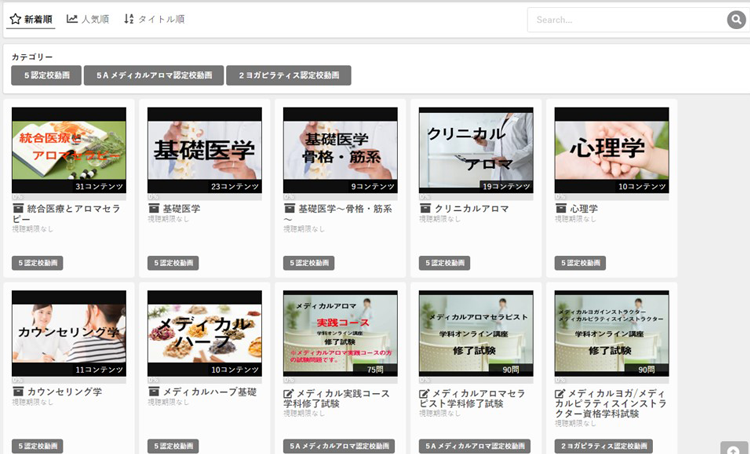Open メディカルアロマセラピスト 修了試験 90問 thumbnail

coord(476,333)
